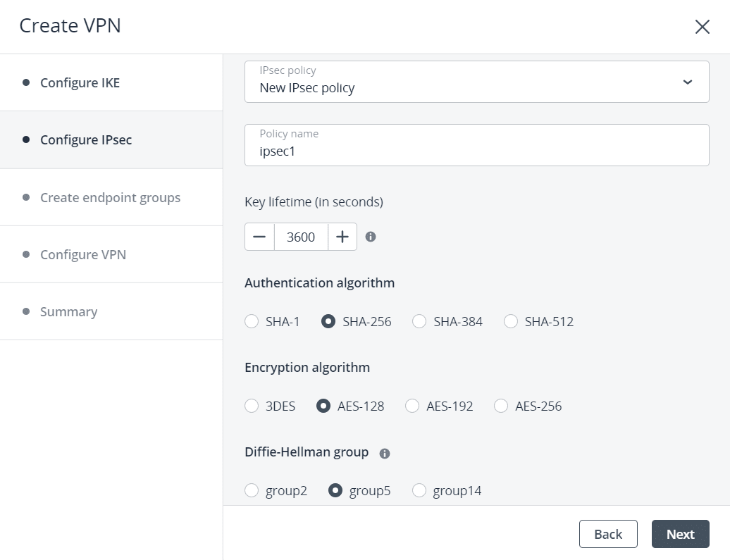Click the Back button
Viewport: 730px width, 560px height.
[607, 534]
